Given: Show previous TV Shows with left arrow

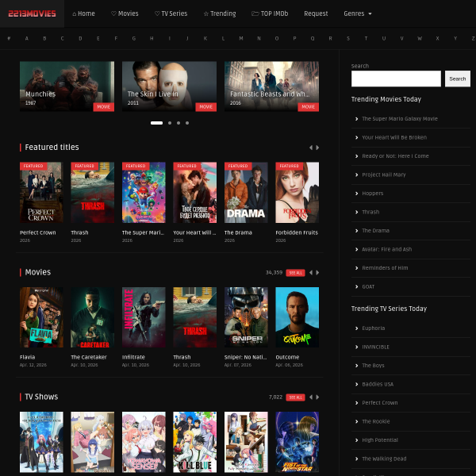Looking at the screenshot, I should coord(311,397).
